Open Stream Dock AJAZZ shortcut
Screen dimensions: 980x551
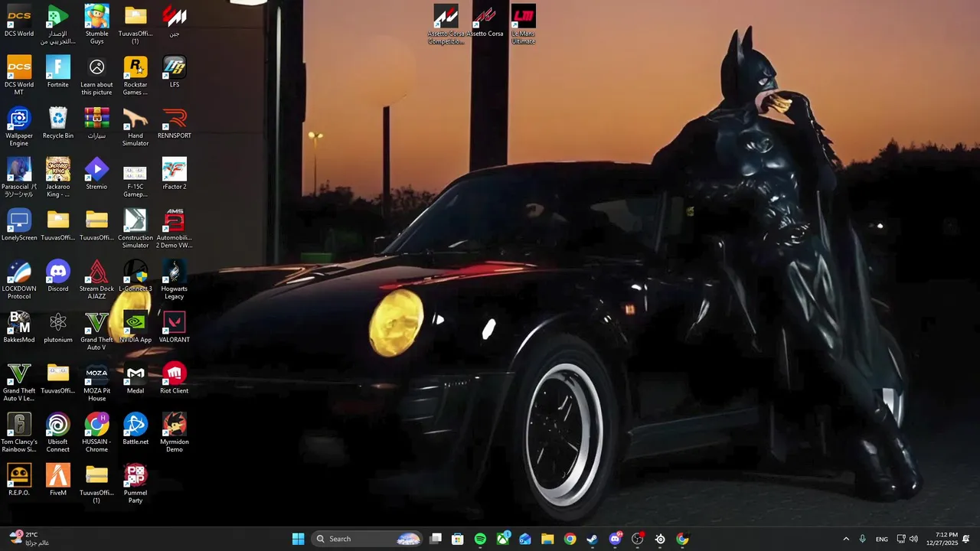tap(96, 279)
